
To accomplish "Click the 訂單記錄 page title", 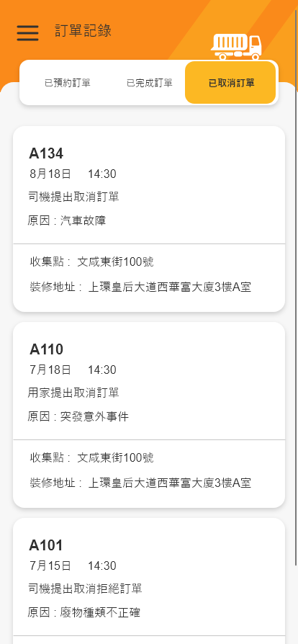I will (x=83, y=31).
